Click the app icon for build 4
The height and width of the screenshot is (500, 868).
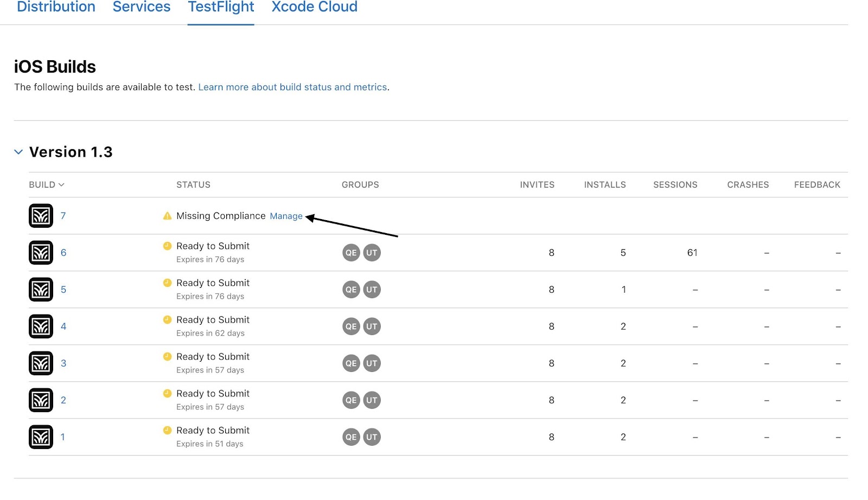click(x=41, y=326)
